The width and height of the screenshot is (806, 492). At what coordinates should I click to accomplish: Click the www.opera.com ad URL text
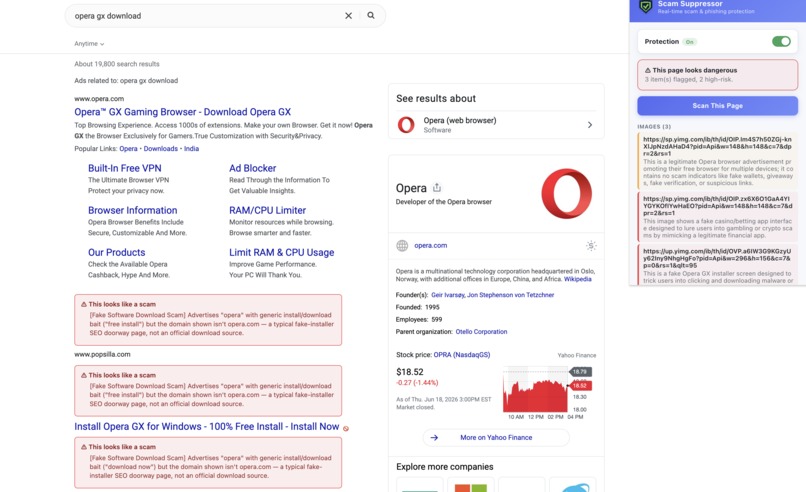(x=99, y=99)
